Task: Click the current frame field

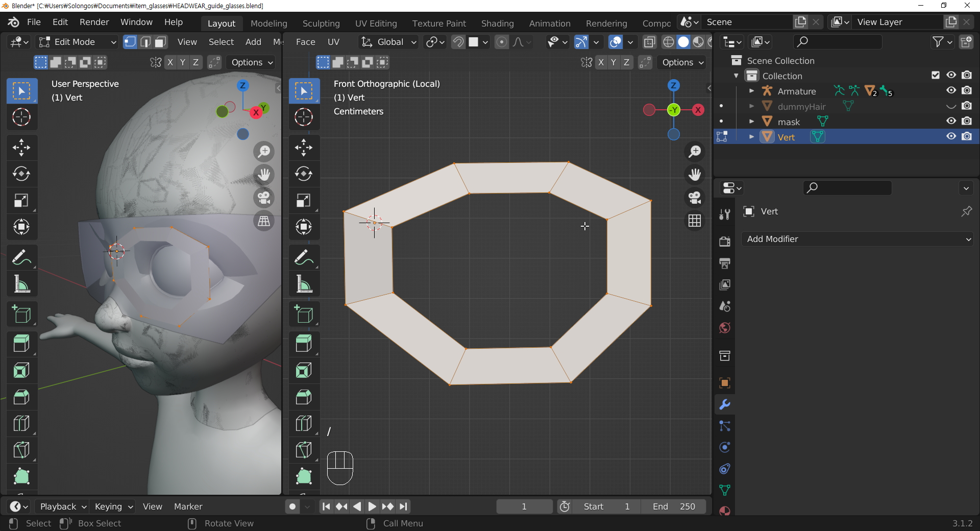Action: pyautogui.click(x=524, y=506)
